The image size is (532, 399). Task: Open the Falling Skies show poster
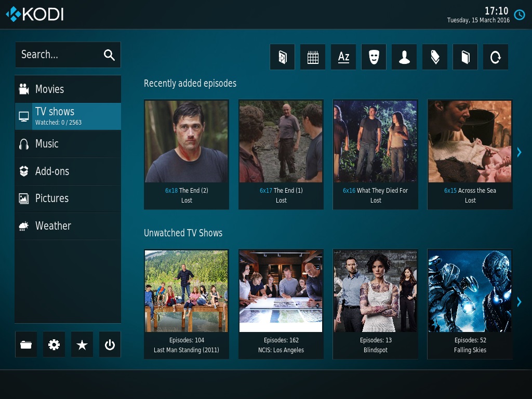[x=470, y=291]
